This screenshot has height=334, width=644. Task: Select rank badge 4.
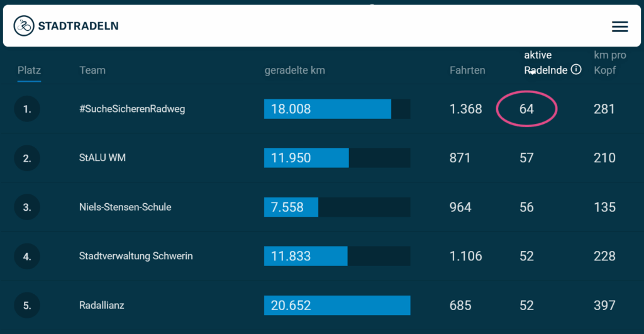click(27, 257)
